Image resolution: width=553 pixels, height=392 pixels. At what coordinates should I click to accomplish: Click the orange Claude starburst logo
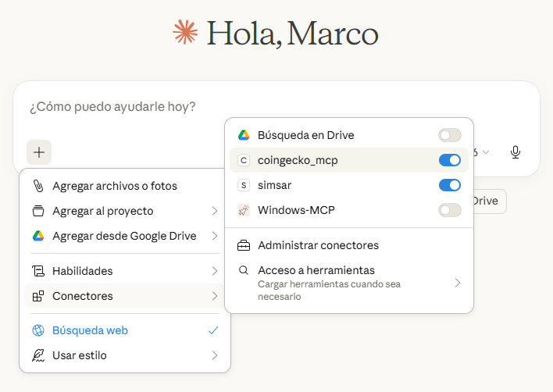click(185, 32)
